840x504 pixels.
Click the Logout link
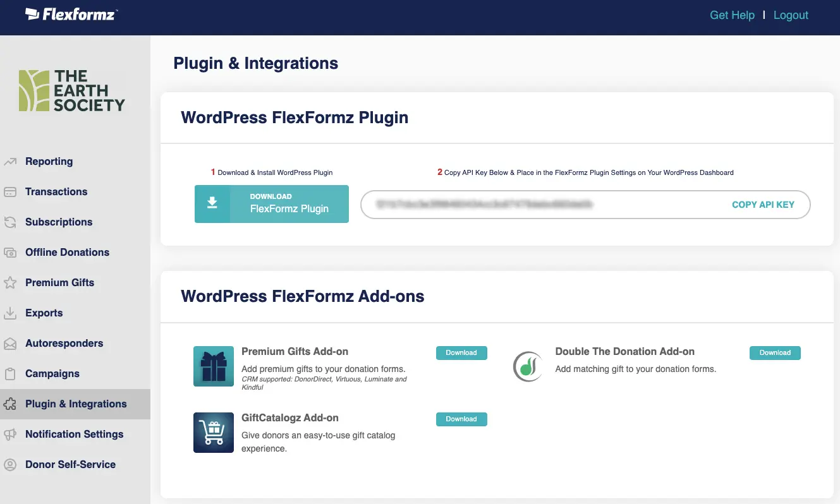(791, 15)
